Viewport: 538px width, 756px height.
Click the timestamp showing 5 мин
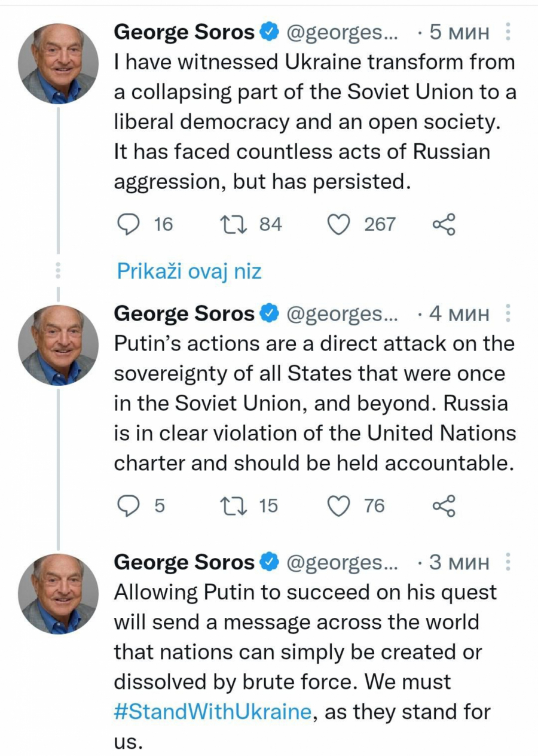(x=459, y=32)
